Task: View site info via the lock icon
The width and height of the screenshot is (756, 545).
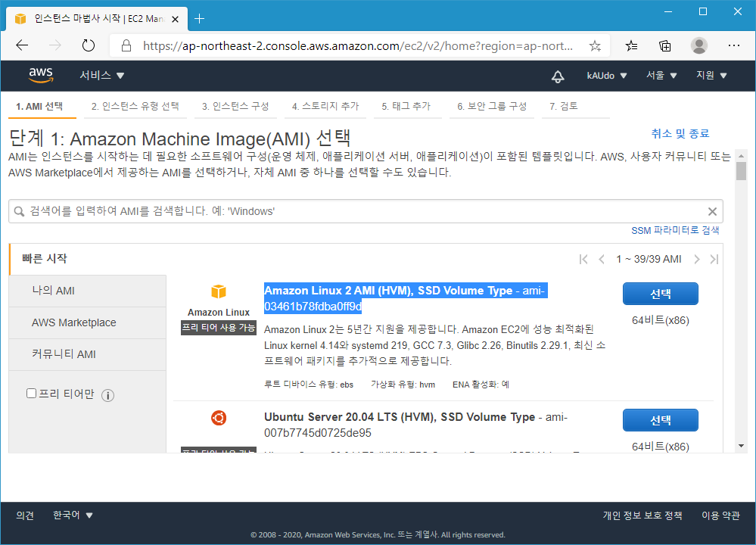Action: pos(126,46)
